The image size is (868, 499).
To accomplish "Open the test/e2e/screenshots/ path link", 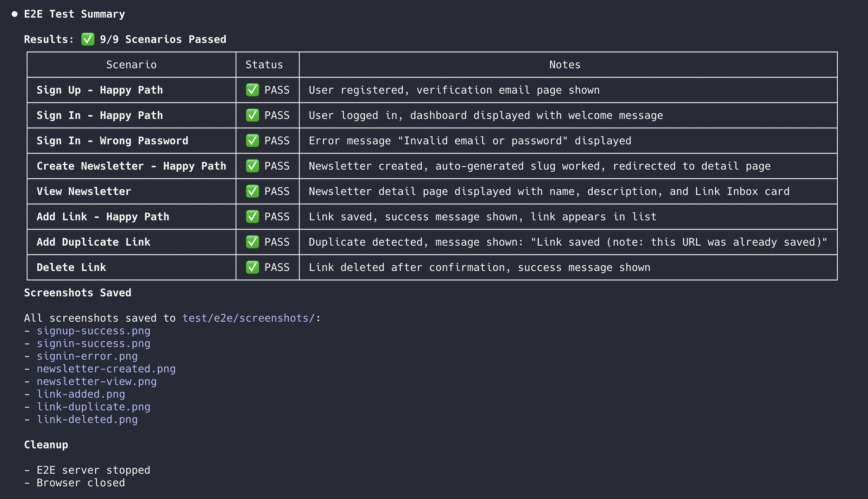I will pos(248,318).
